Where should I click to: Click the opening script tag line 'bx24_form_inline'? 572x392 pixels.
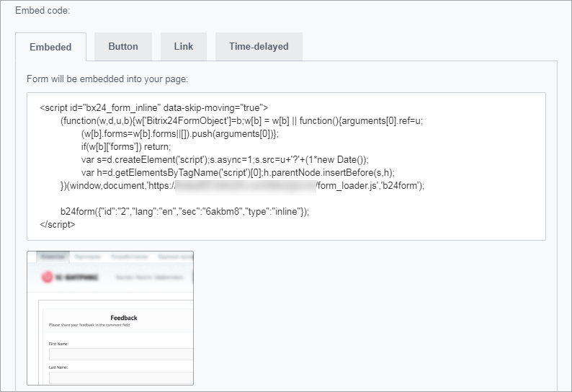[x=154, y=107]
